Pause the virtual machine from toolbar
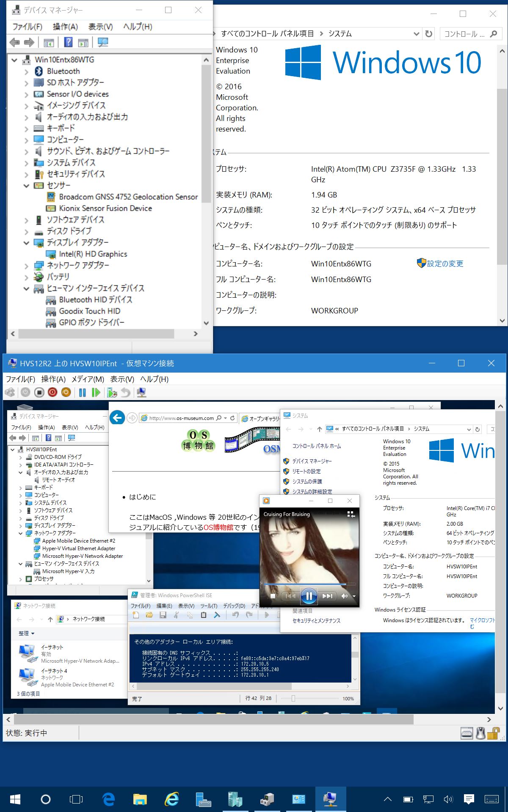The height and width of the screenshot is (812, 508). click(x=83, y=392)
